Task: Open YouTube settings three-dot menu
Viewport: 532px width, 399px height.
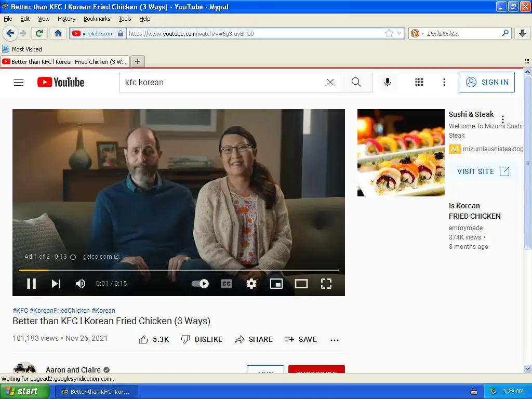Action: tap(444, 82)
